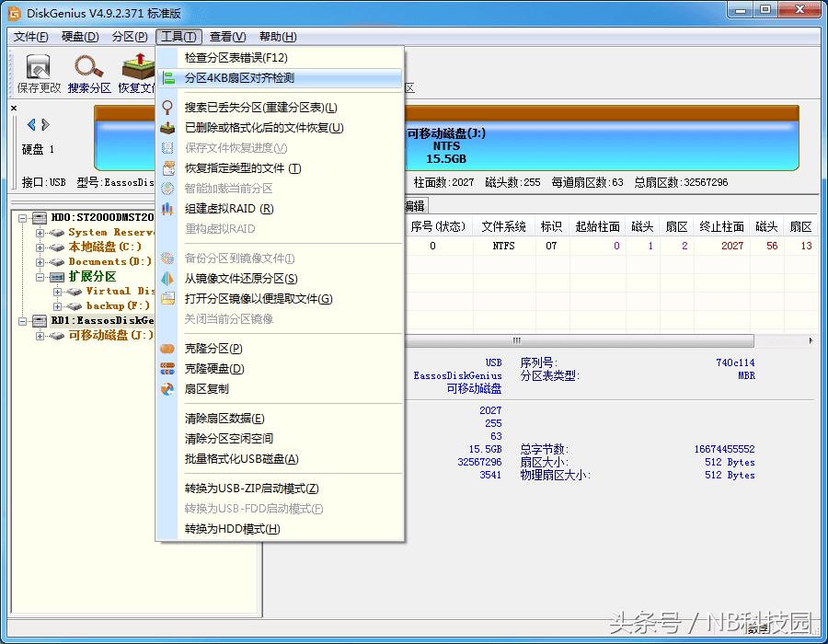828x644 pixels.
Task: Click the DiskGenius icon in the title bar
Action: tap(13, 10)
